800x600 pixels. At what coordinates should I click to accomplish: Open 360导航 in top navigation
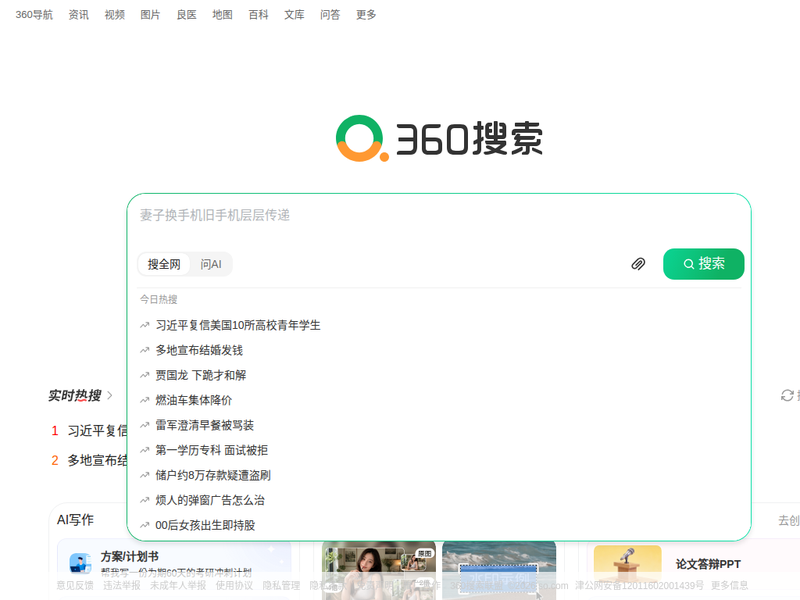coord(34,15)
